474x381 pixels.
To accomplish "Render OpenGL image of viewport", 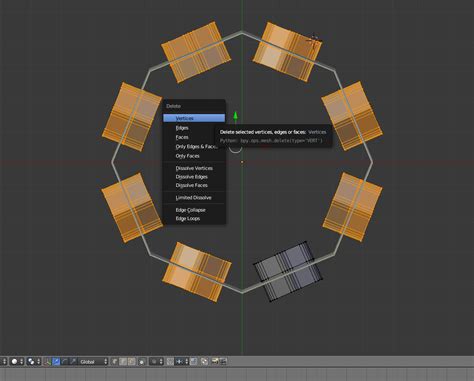I will [215, 362].
